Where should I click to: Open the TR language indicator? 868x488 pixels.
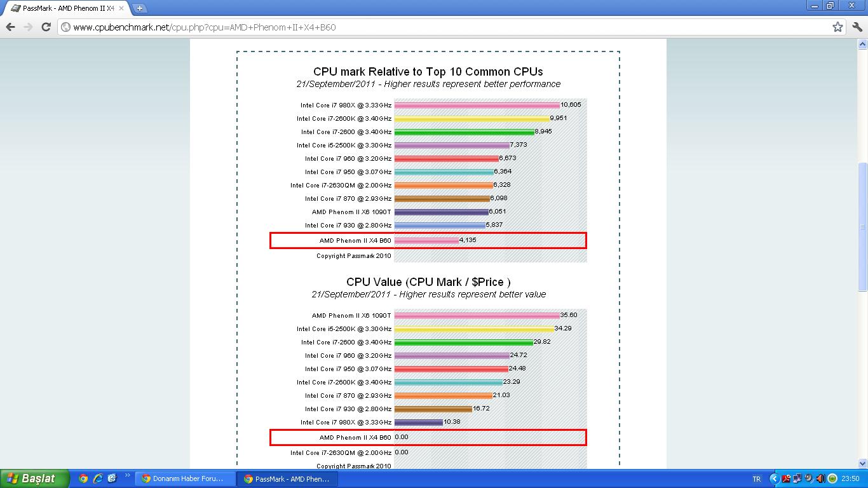(756, 479)
